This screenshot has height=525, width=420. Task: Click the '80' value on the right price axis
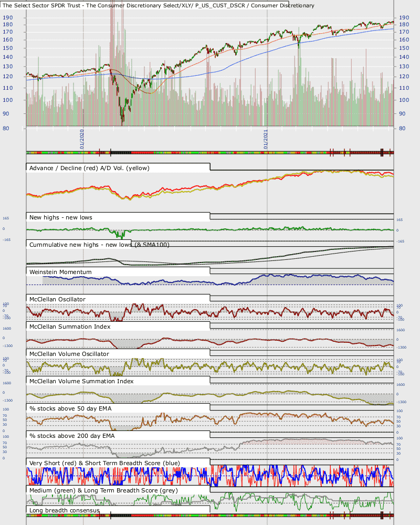point(402,128)
